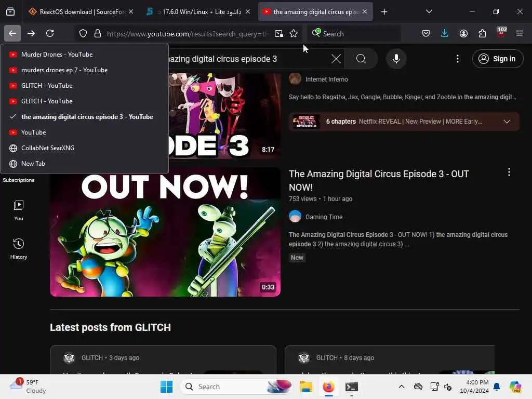Click the YouTube search query field
Image resolution: width=532 pixels, height=399 pixels.
pyautogui.click(x=249, y=59)
